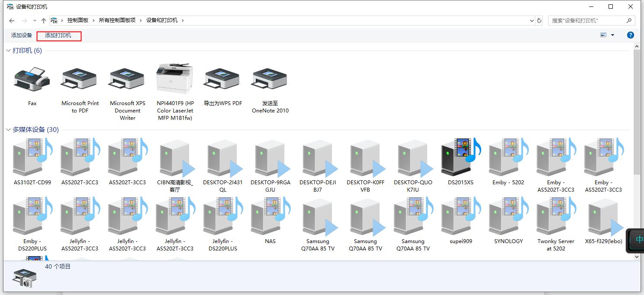The image size is (644, 295).
Task: Select the 导出为WPS PDF printer icon
Action: click(222, 80)
